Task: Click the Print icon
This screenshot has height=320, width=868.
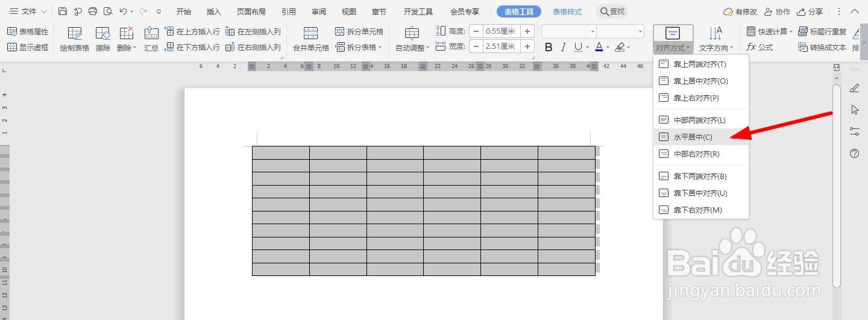Action: pyautogui.click(x=93, y=11)
